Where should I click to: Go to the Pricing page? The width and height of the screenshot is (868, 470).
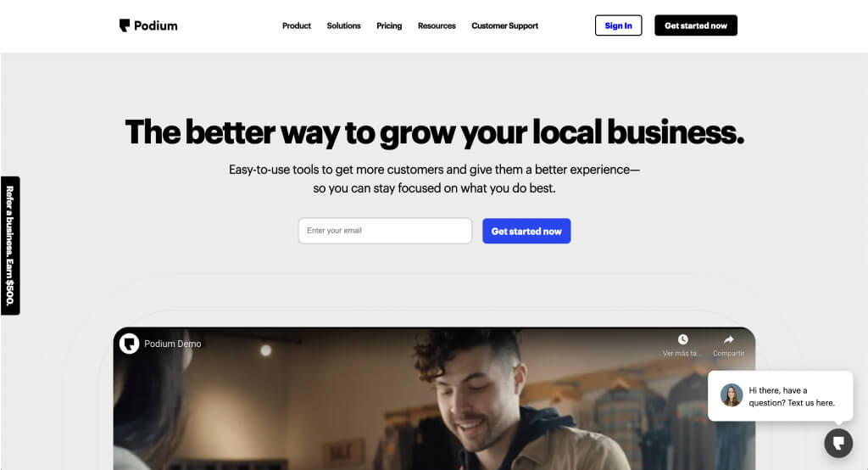(389, 25)
